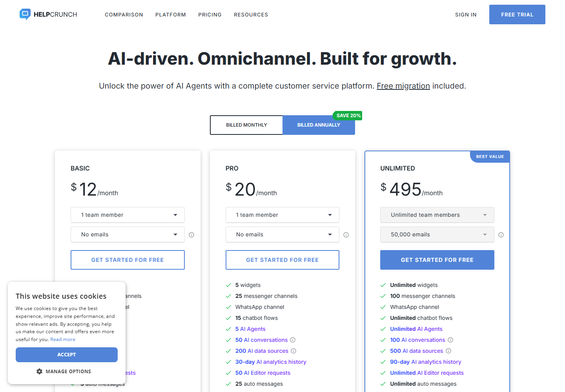Open Pro plan No emails dropdown
565x392 pixels.
pos(282,234)
